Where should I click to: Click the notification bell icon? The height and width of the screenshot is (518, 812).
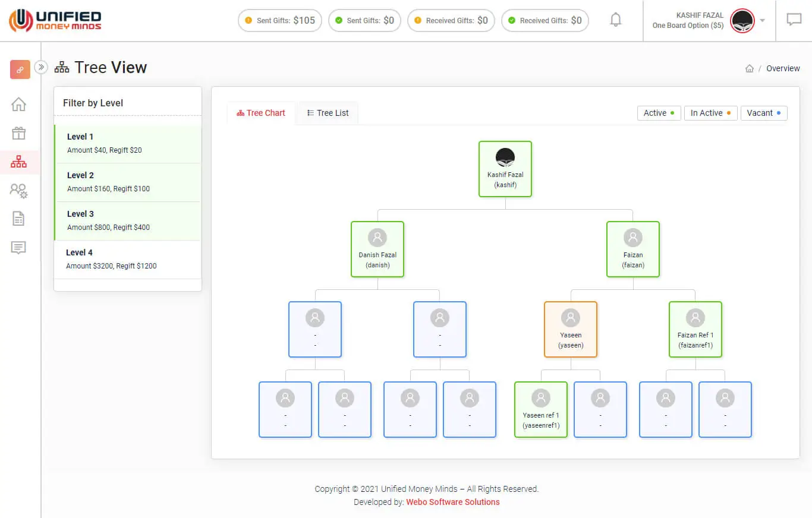point(616,20)
